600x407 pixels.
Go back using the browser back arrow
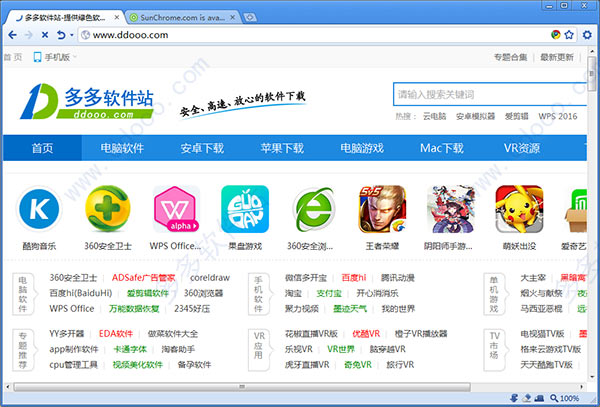[12, 35]
